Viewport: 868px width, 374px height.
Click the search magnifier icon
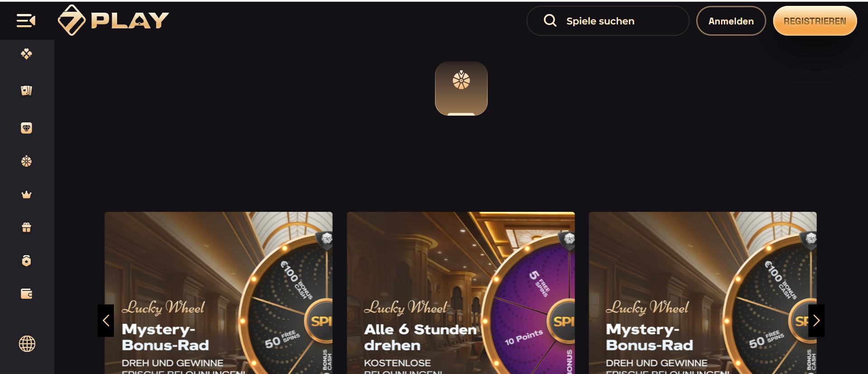click(x=550, y=20)
